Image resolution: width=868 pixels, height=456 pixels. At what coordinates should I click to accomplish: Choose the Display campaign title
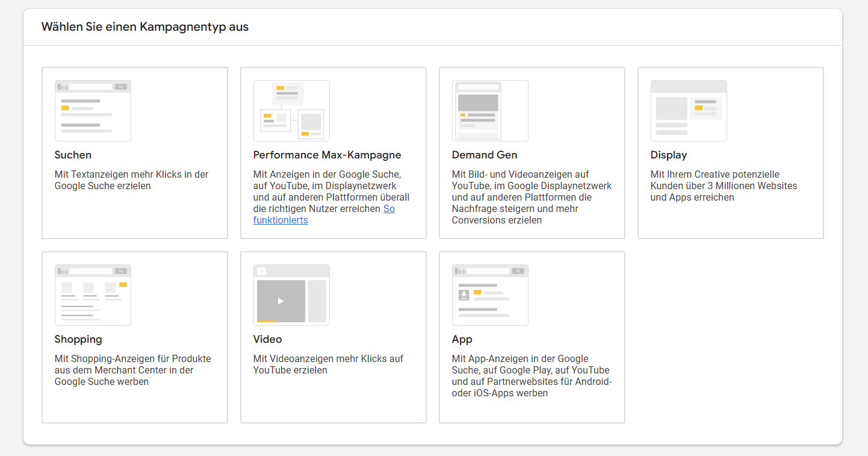point(669,155)
